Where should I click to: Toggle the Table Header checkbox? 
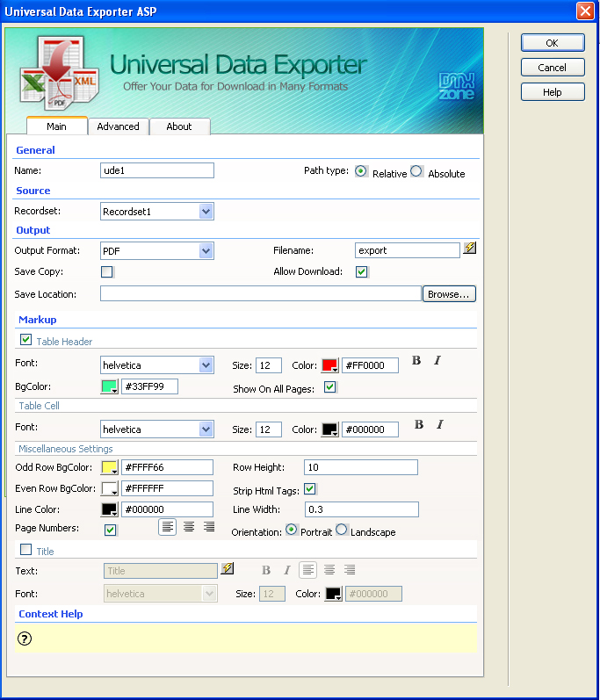pos(25,340)
